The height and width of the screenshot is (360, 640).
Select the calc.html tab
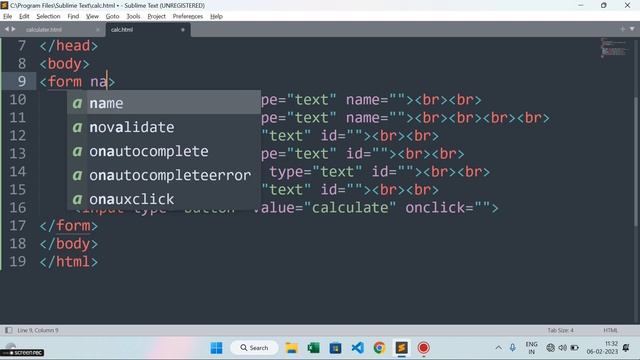[x=122, y=30]
